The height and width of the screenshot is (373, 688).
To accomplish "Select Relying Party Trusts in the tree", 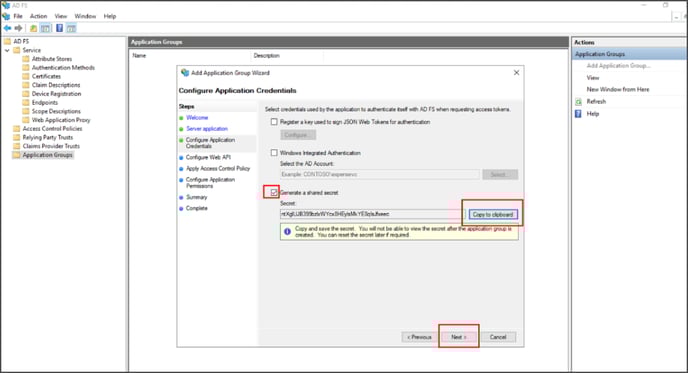I will click(48, 137).
